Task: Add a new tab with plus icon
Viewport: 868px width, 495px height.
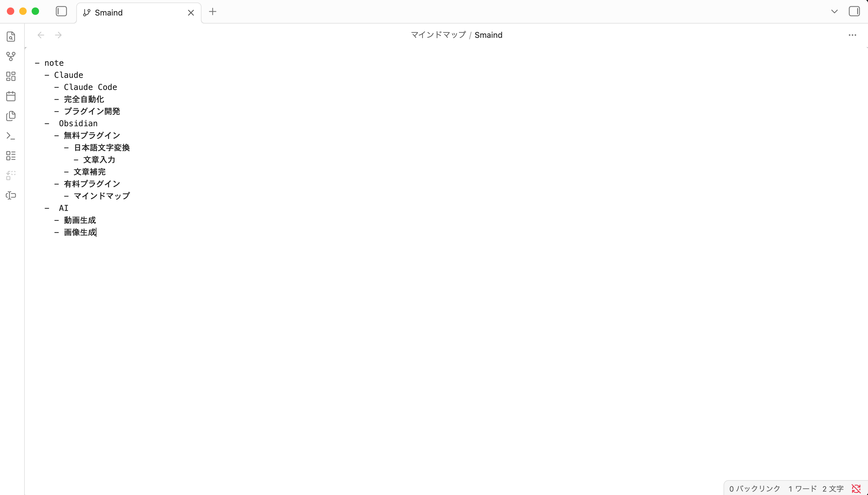Action: point(213,11)
